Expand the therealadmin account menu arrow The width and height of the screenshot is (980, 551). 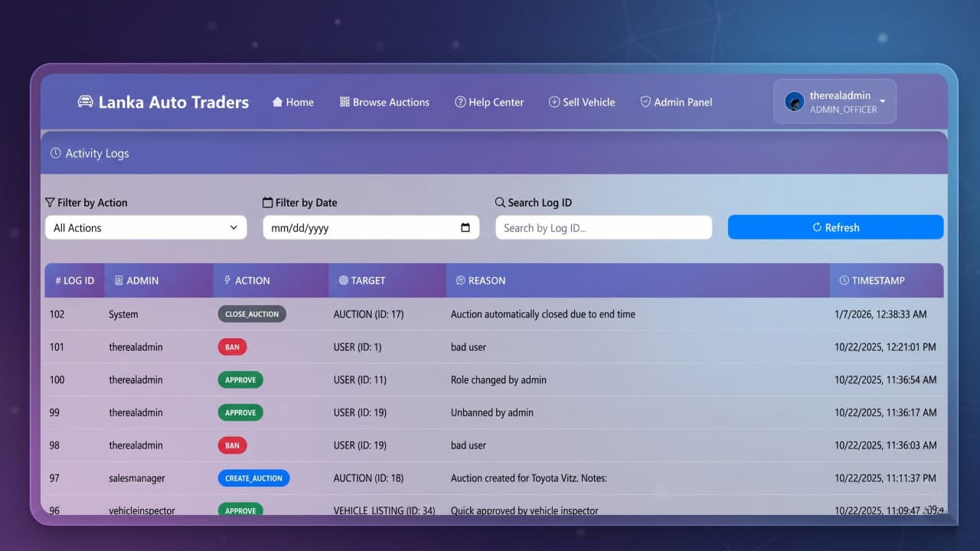coord(883,101)
